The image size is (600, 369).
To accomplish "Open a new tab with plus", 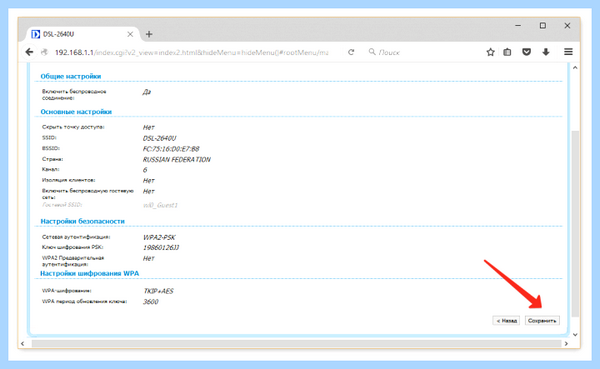I will tap(149, 34).
